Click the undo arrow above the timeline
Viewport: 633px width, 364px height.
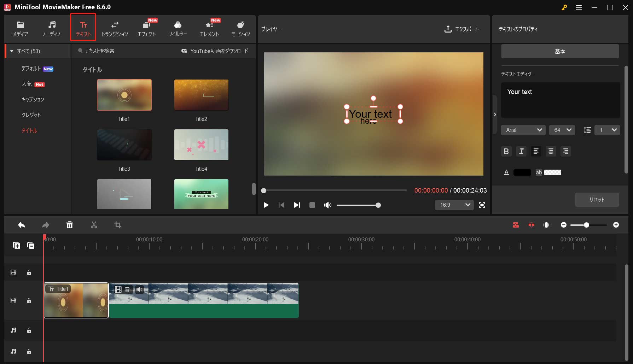tap(22, 225)
